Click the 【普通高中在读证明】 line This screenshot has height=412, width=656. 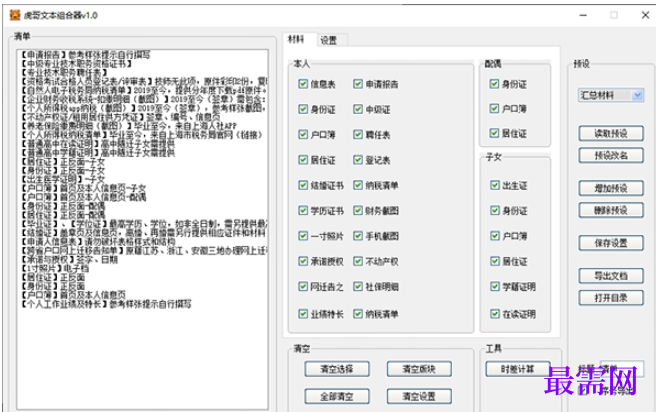[98, 143]
